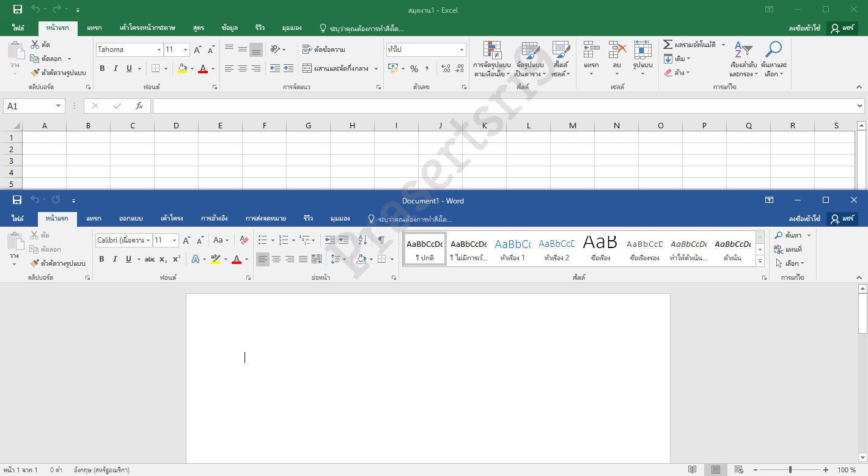Click Word superscript x² icon

click(176, 259)
